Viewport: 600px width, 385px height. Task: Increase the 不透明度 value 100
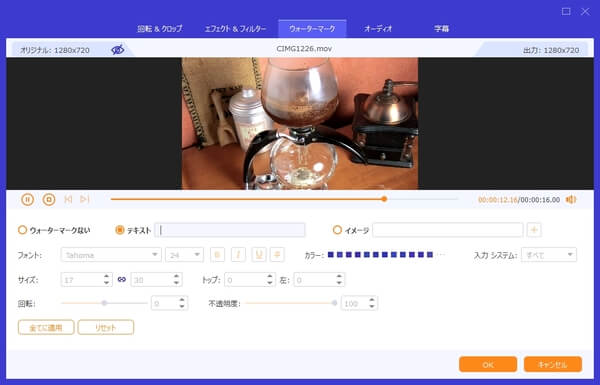(372, 300)
